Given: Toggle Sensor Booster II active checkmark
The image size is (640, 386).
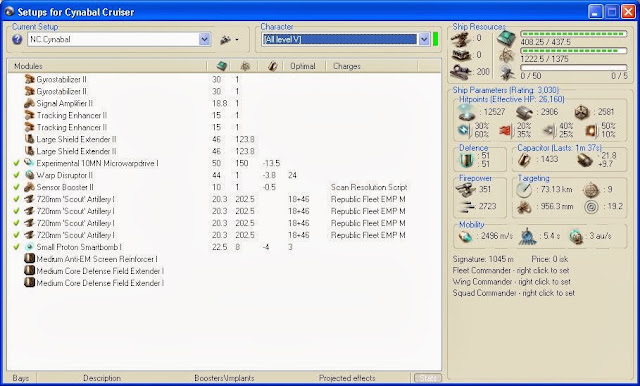Looking at the screenshot, I should coord(16,187).
